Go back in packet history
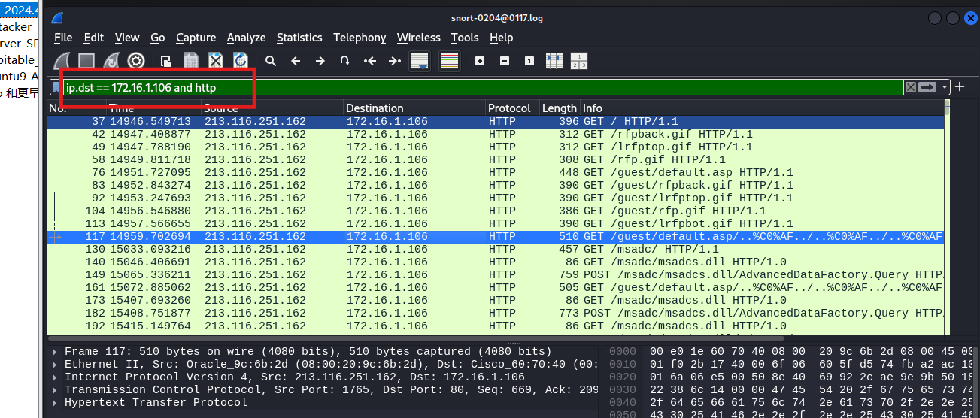 (x=296, y=61)
